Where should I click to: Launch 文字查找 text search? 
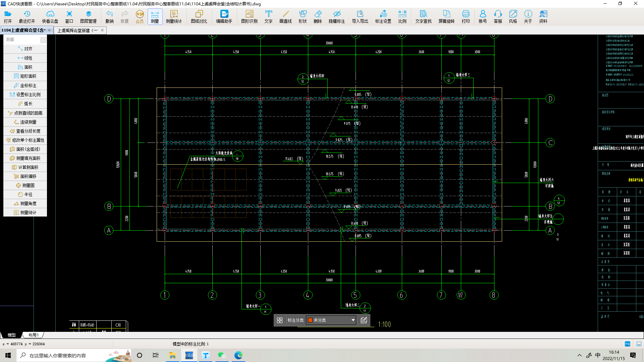tap(423, 16)
